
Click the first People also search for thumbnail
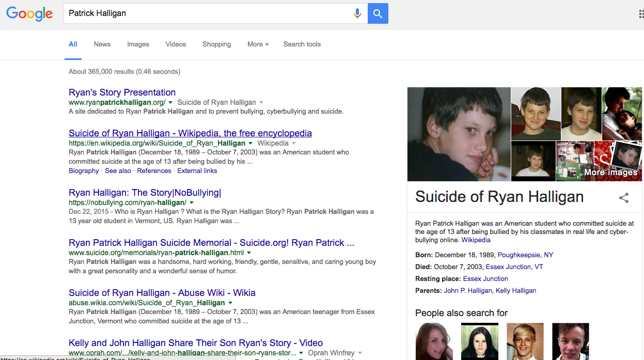pyautogui.click(x=434, y=341)
